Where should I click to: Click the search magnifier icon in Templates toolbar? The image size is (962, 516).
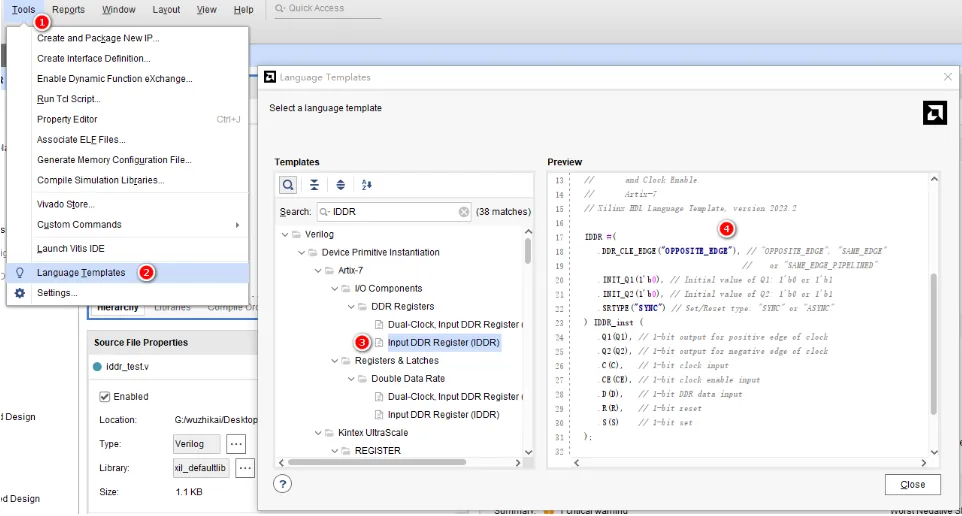tap(288, 185)
